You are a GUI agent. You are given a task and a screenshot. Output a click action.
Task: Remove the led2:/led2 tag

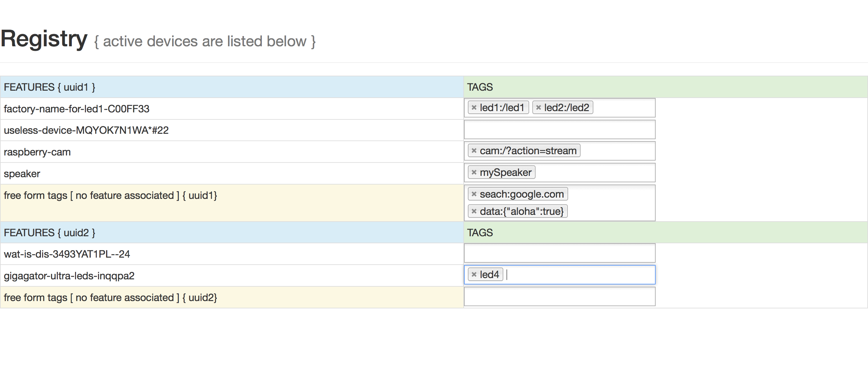coord(538,108)
